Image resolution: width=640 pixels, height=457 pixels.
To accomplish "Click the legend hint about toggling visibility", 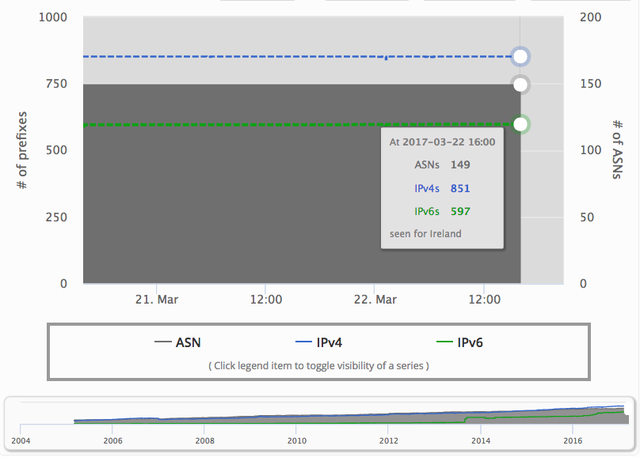I will 319,366.
